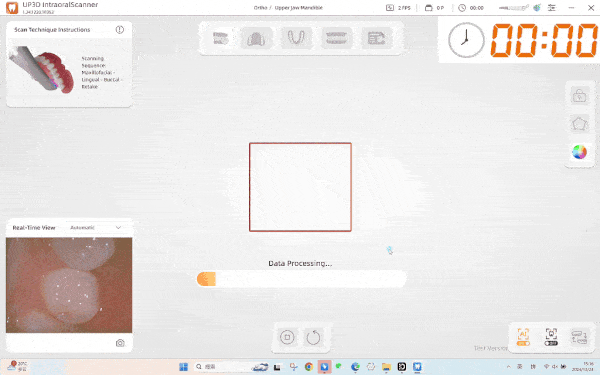Click the small clock icon in title bar

coord(462,8)
